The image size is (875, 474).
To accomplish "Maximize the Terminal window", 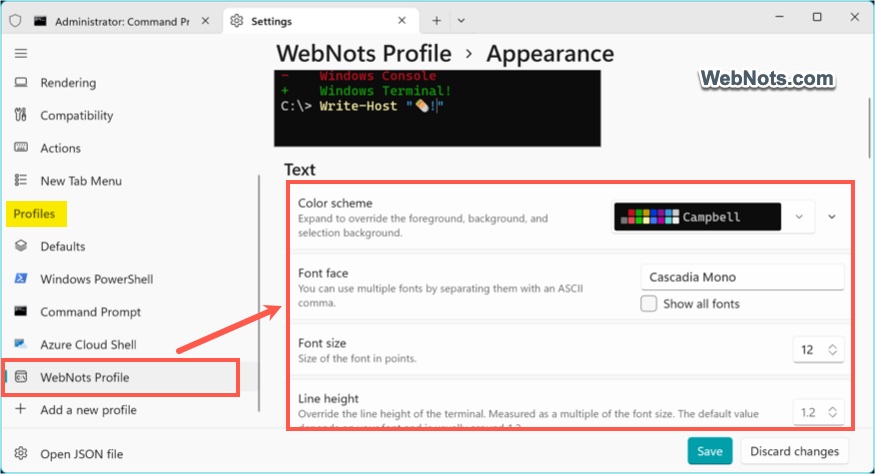I will pos(817,17).
